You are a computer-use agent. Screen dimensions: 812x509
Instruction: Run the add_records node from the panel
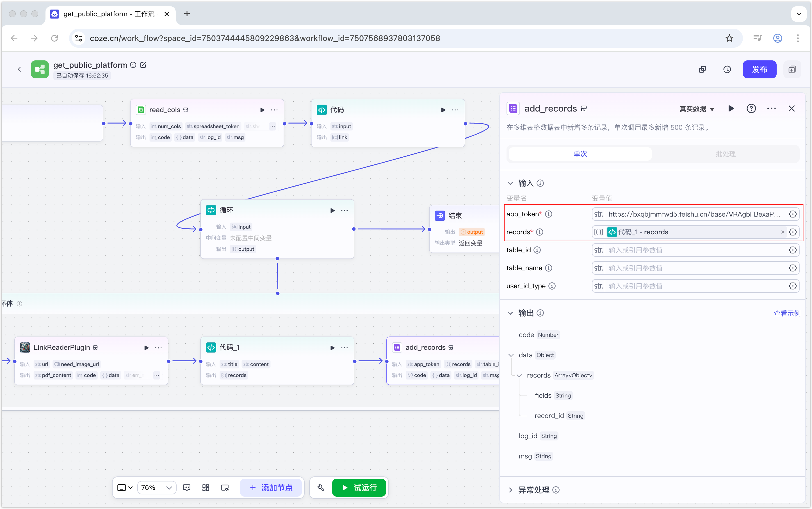pyautogui.click(x=731, y=108)
